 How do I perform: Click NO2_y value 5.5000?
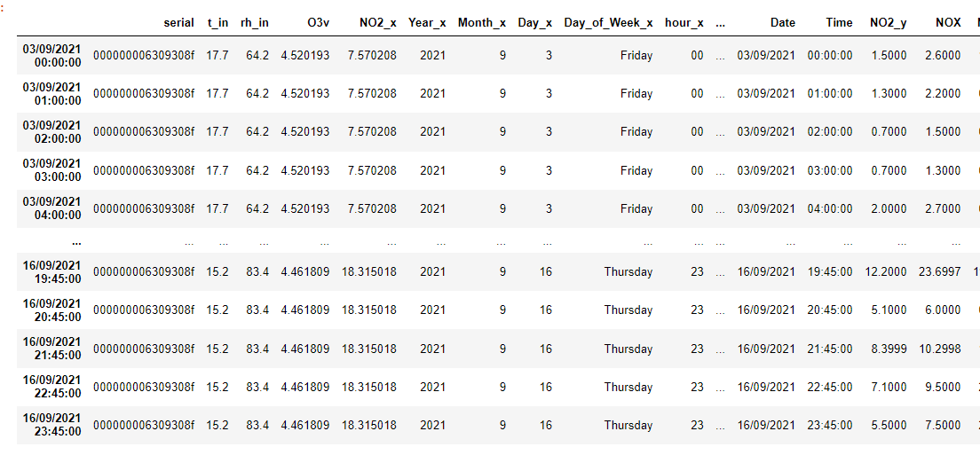click(889, 426)
